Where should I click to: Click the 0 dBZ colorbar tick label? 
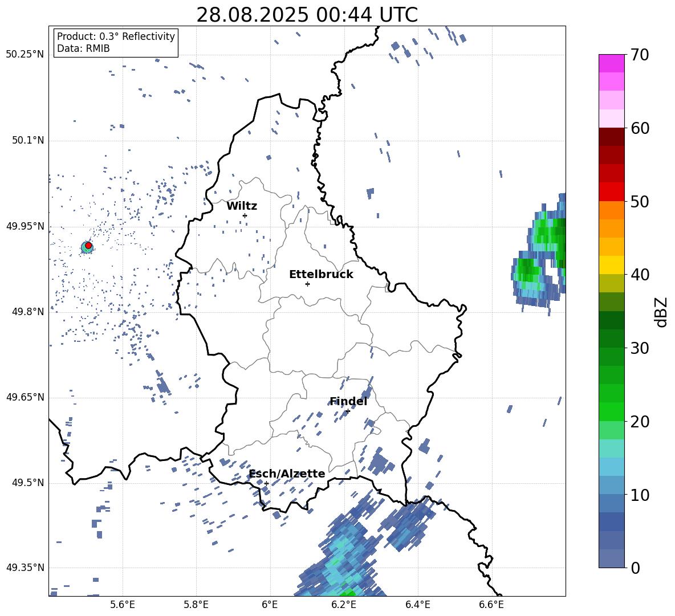tap(635, 568)
